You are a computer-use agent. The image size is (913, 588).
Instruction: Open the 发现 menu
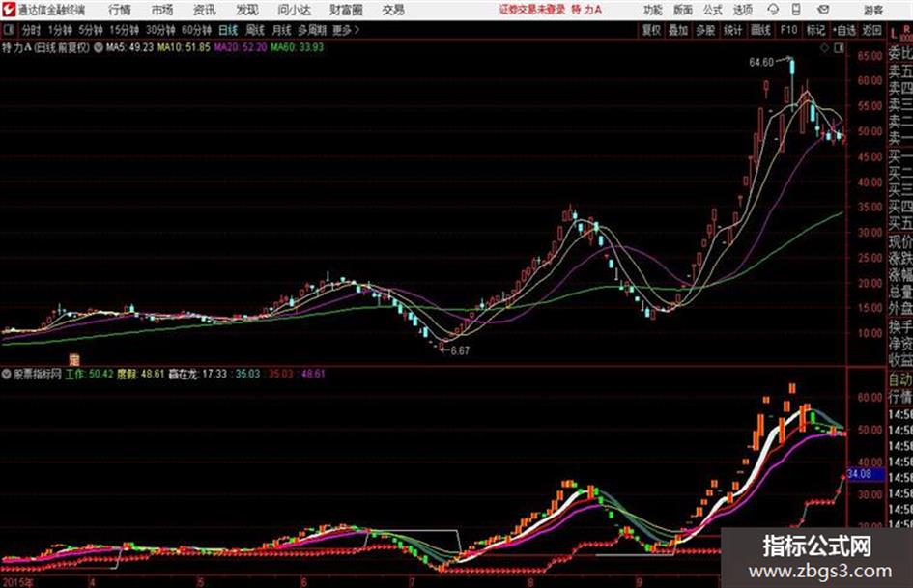pos(247,10)
